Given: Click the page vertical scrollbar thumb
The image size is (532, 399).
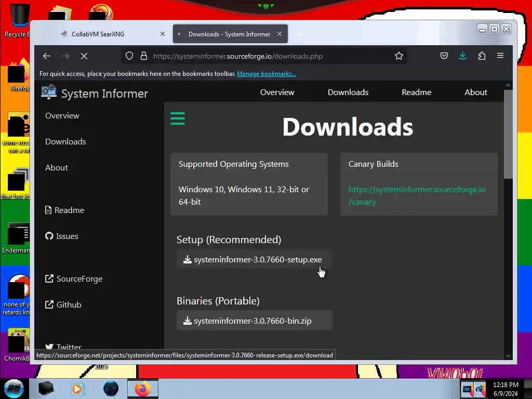Looking at the screenshot, I should click(508, 134).
